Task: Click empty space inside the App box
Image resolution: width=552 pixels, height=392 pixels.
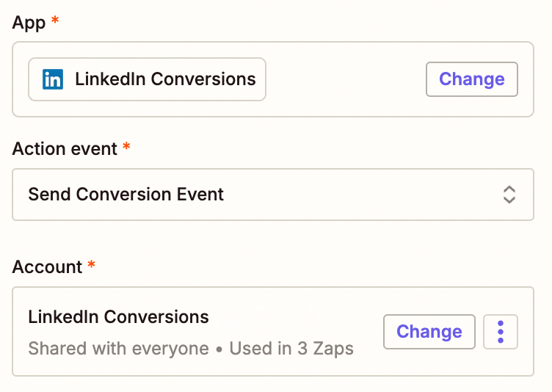Action: 345,79
